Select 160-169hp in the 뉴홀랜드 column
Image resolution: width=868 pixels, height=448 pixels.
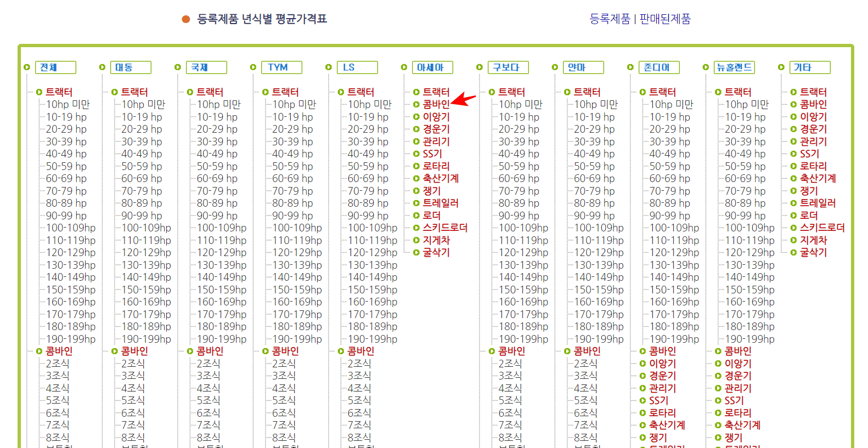(x=750, y=302)
